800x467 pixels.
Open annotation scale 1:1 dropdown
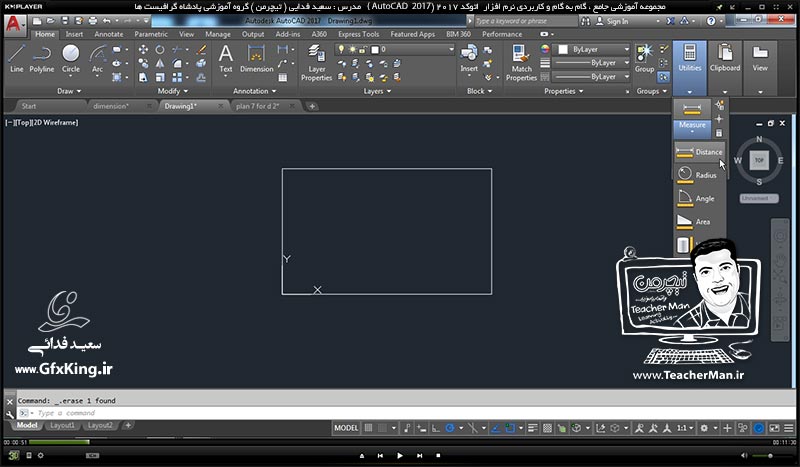(685, 428)
